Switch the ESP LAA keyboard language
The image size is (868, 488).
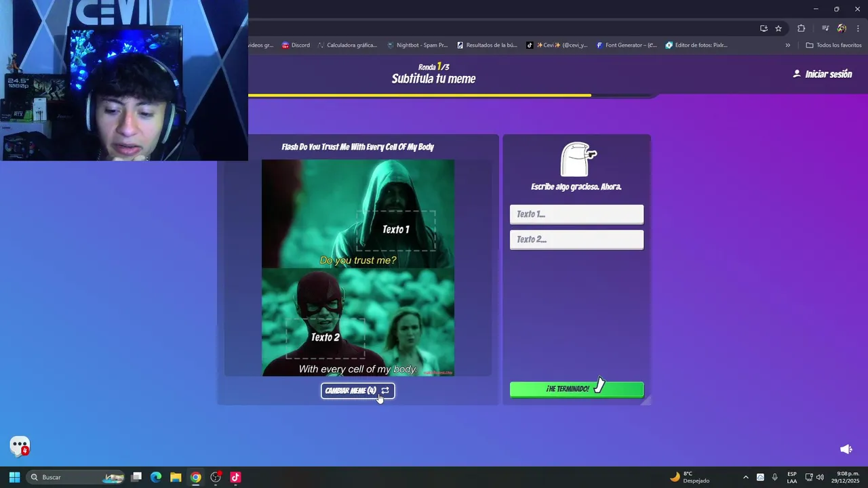click(x=792, y=477)
